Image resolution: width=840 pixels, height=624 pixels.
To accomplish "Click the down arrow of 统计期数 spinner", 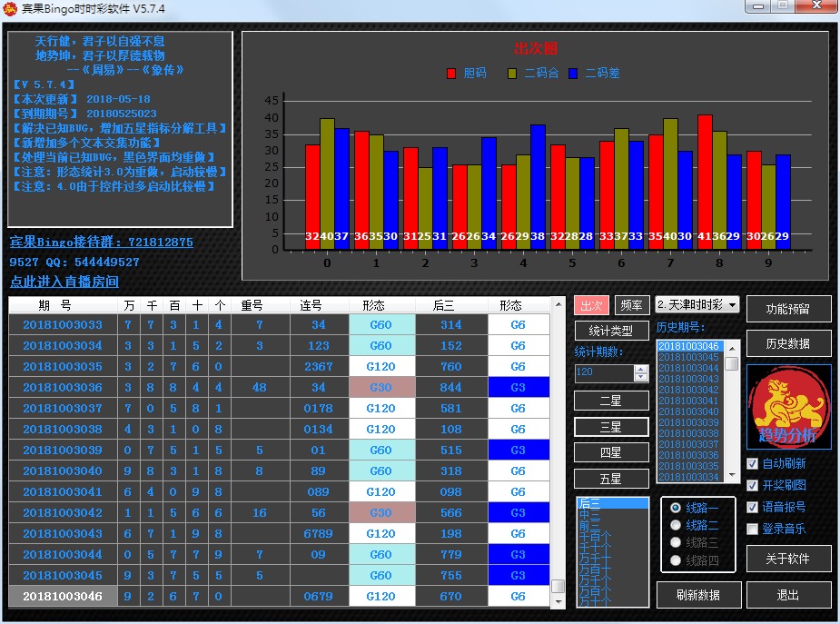I will click(x=641, y=378).
